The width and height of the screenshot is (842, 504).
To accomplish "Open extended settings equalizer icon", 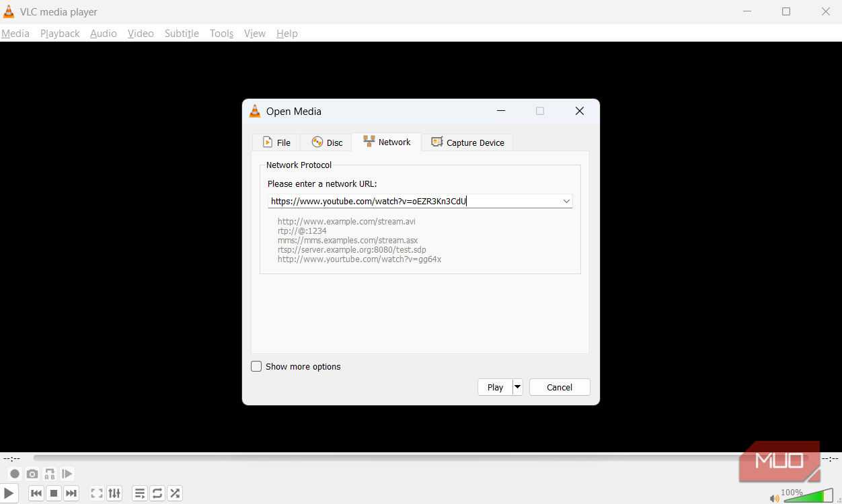I will (x=114, y=493).
